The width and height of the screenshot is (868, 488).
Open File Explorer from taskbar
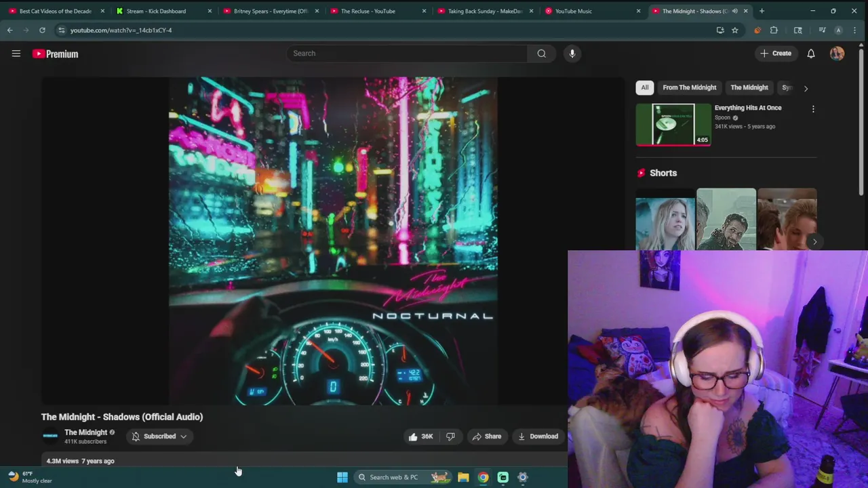[x=463, y=477]
